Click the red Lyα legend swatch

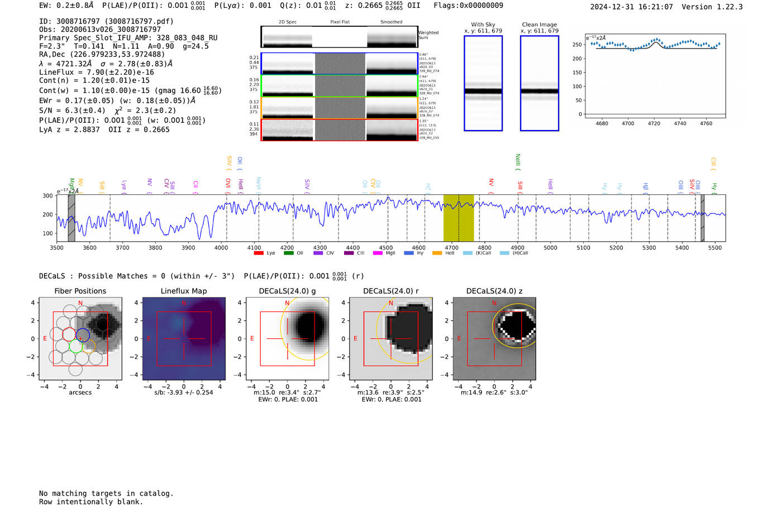point(259,253)
